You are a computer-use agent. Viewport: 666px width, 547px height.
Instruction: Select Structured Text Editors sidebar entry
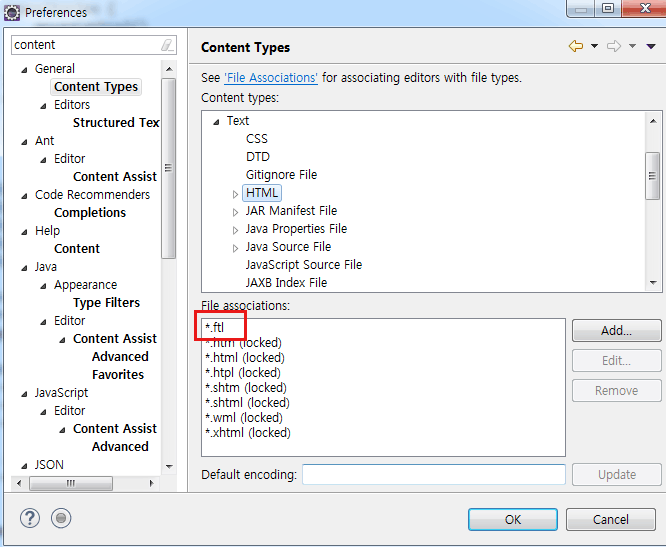coord(116,123)
